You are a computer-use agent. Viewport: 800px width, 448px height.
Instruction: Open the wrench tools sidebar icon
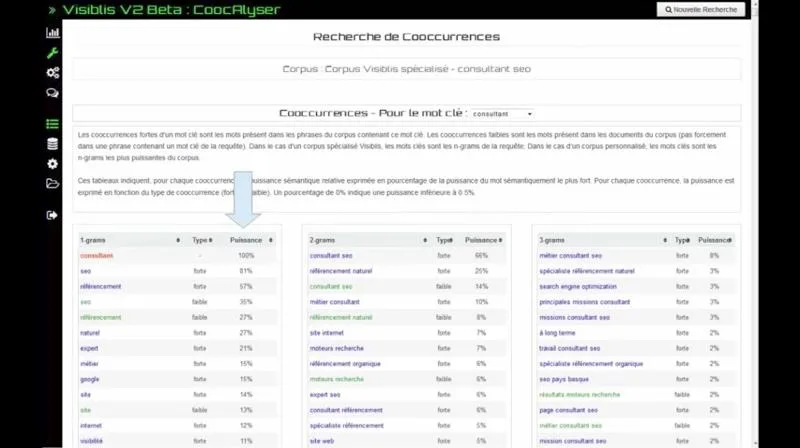[53, 53]
